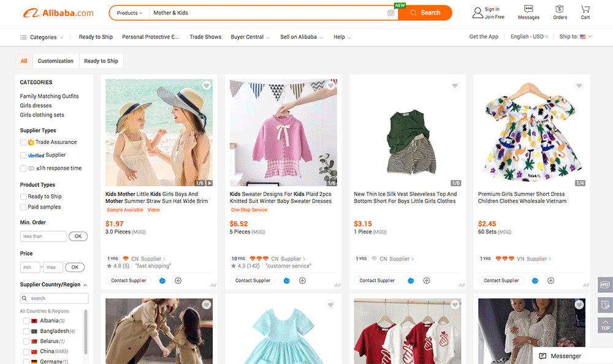This screenshot has width=613, height=364.
Task: Favorite the straw sun hat product
Action: (x=207, y=86)
